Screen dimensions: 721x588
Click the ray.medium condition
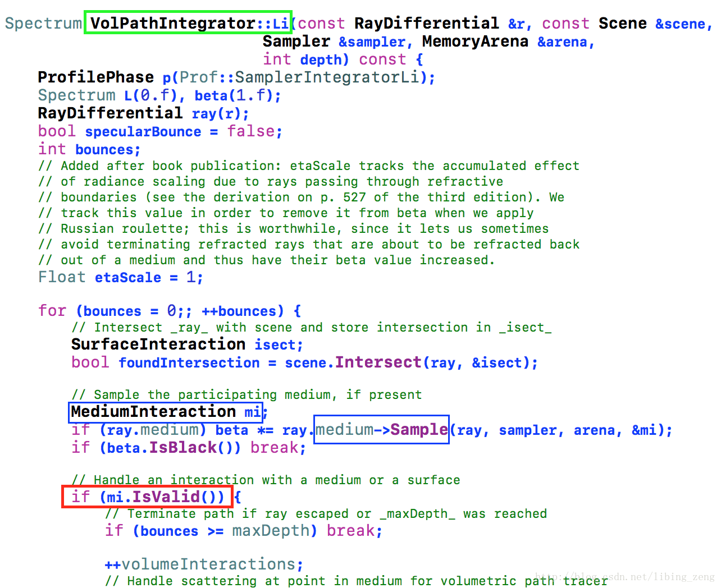(x=152, y=430)
